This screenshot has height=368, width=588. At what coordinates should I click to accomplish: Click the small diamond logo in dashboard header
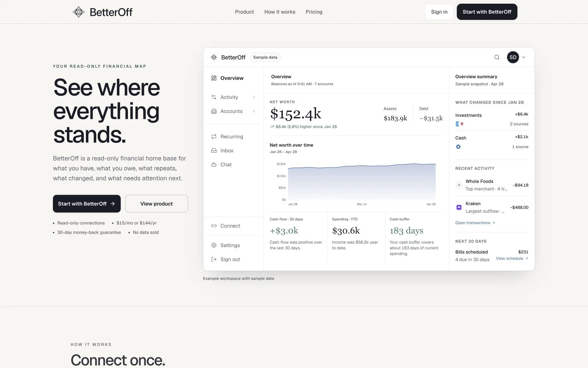(x=214, y=57)
